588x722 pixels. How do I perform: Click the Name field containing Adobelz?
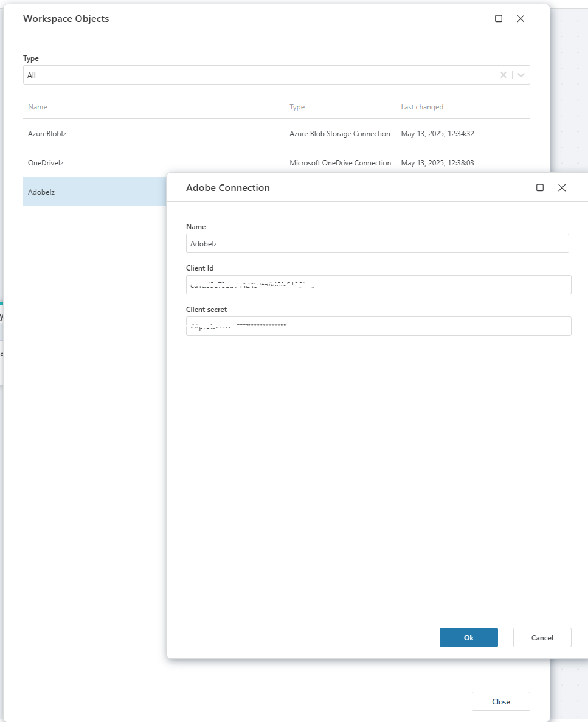coord(377,243)
